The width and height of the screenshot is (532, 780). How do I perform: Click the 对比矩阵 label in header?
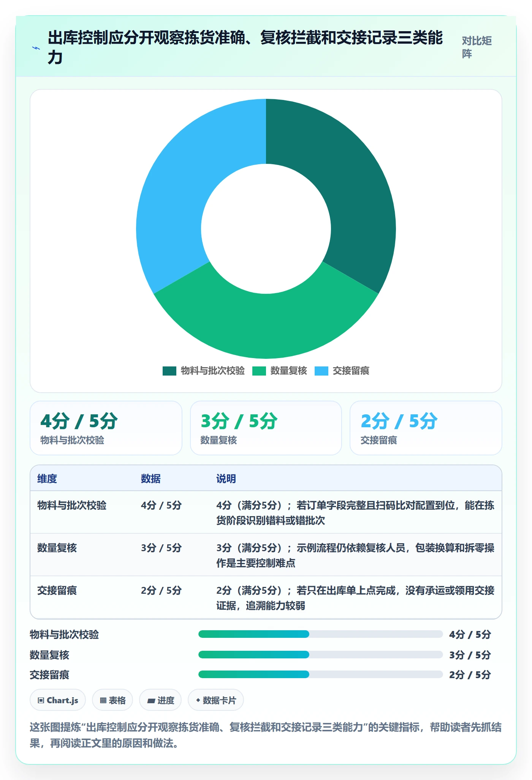pos(477,47)
